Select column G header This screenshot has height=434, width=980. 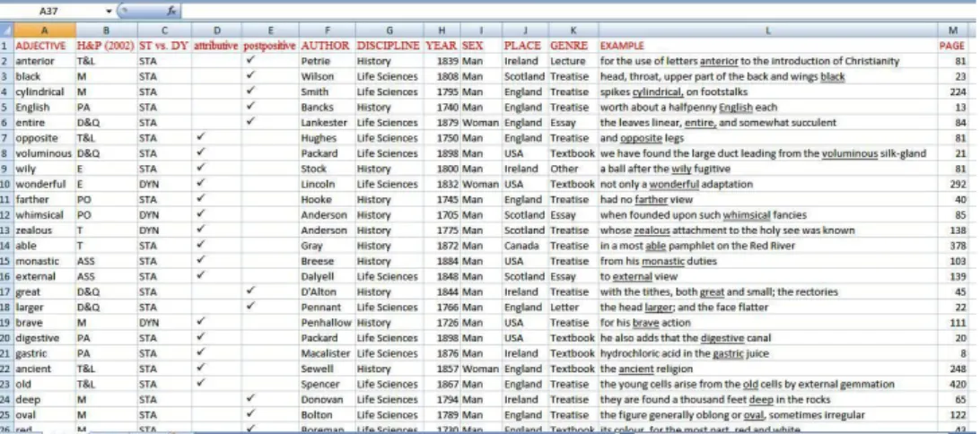click(x=389, y=30)
